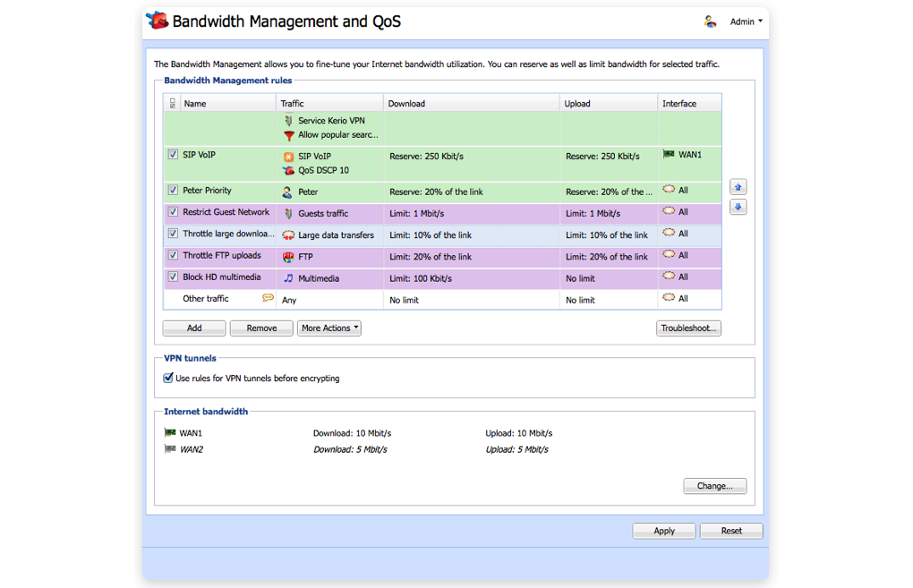Image resolution: width=913 pixels, height=588 pixels.
Task: Click the WAN1 interface icon in SIP VoIP row
Action: pos(668,155)
